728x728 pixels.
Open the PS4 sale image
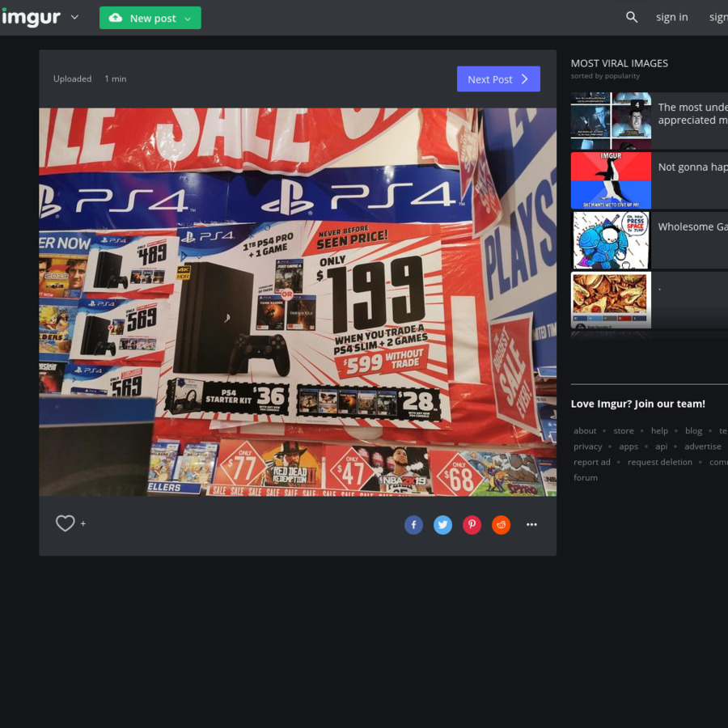tap(298, 302)
